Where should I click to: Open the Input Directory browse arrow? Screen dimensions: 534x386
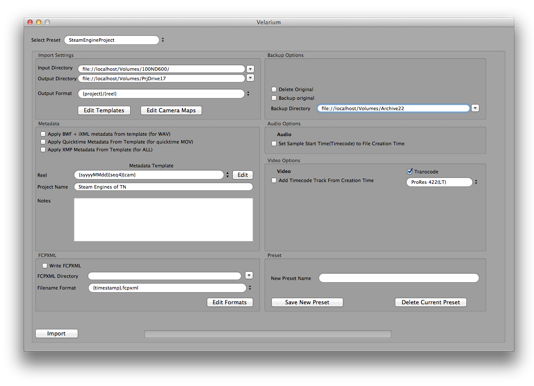coord(250,69)
